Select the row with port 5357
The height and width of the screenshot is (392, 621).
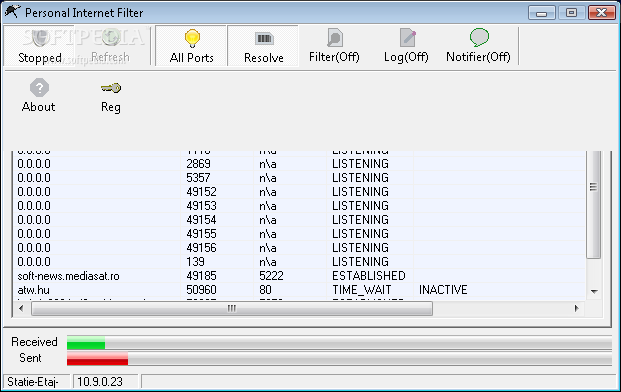click(300, 178)
